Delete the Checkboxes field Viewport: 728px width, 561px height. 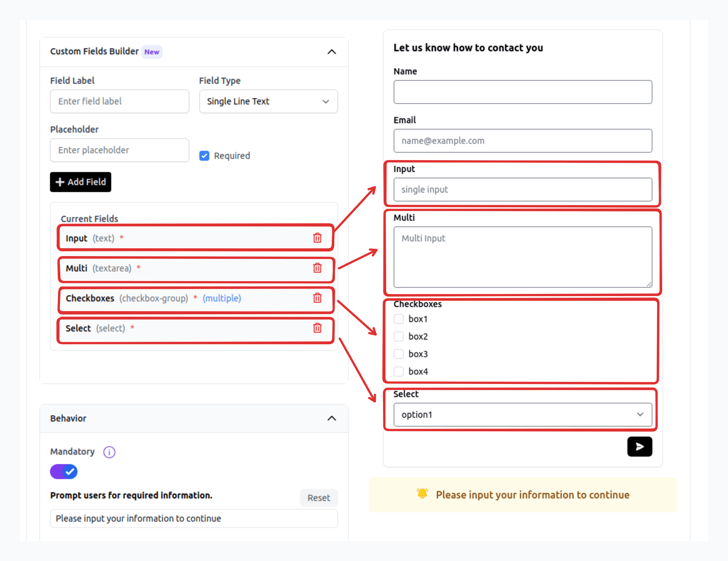click(317, 298)
